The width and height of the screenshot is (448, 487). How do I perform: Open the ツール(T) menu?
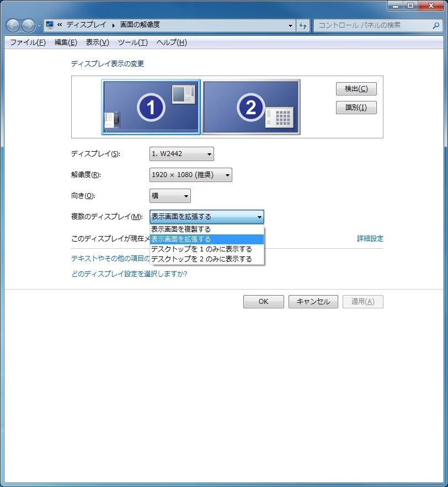coord(132,42)
